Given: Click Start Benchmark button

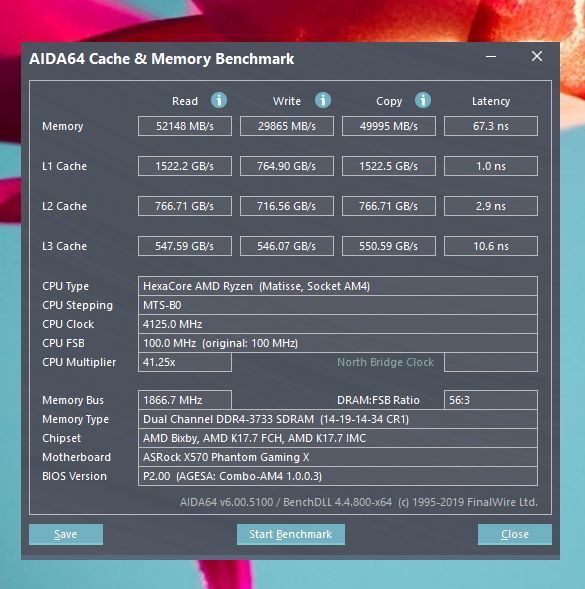Looking at the screenshot, I should pos(291,534).
